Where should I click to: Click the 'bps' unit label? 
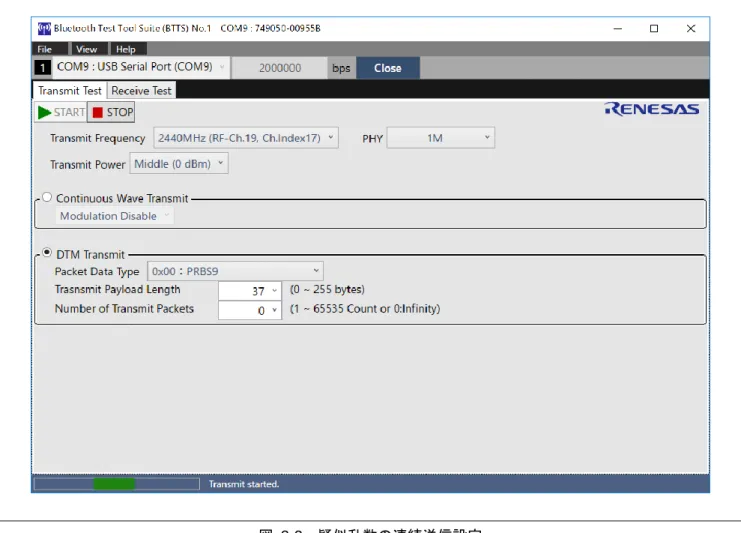tap(341, 69)
